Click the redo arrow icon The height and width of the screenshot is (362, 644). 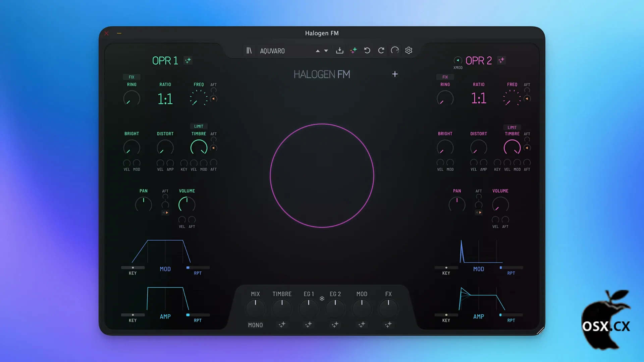point(381,51)
